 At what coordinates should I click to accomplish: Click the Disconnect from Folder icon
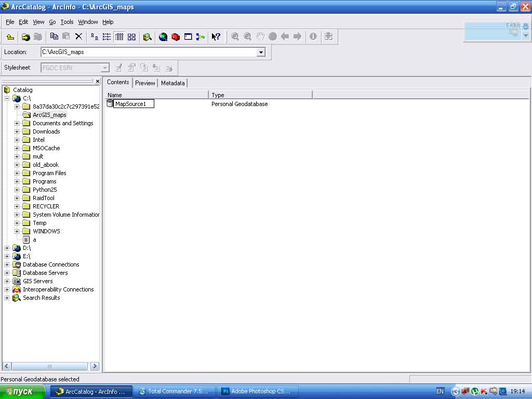[x=37, y=37]
